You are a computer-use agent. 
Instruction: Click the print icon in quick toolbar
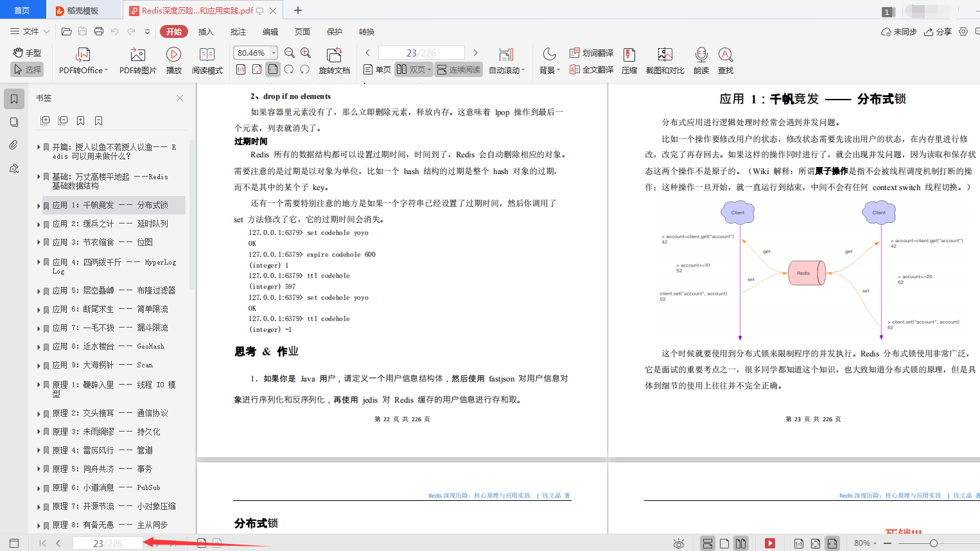(x=98, y=31)
